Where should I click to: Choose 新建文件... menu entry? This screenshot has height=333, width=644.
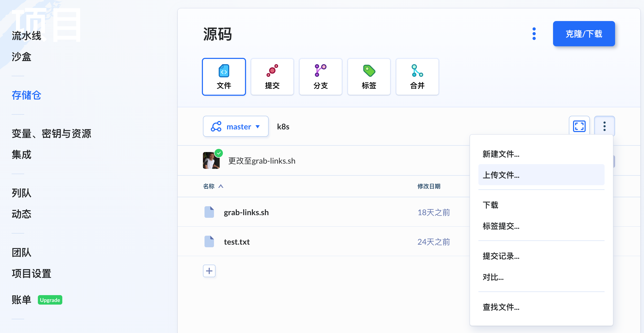point(501,154)
